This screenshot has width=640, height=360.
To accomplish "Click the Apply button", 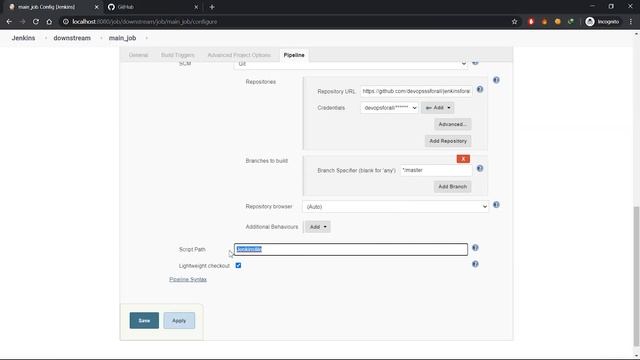I will pyautogui.click(x=179, y=320).
